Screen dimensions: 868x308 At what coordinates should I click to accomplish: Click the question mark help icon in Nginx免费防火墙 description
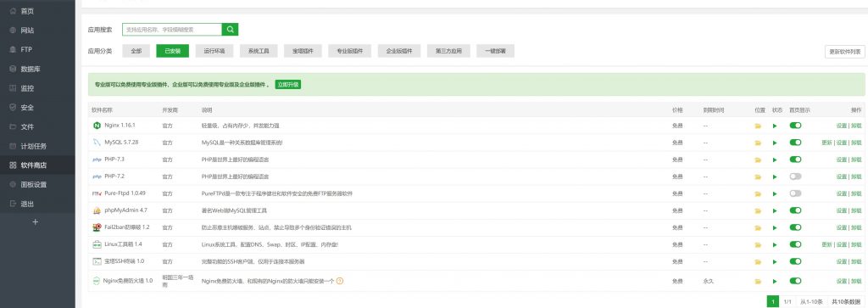pyautogui.click(x=340, y=281)
